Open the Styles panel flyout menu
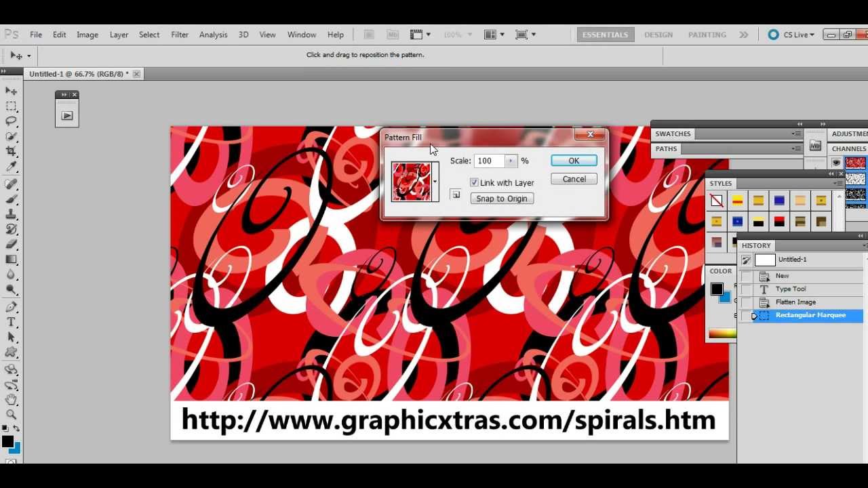 coord(837,184)
